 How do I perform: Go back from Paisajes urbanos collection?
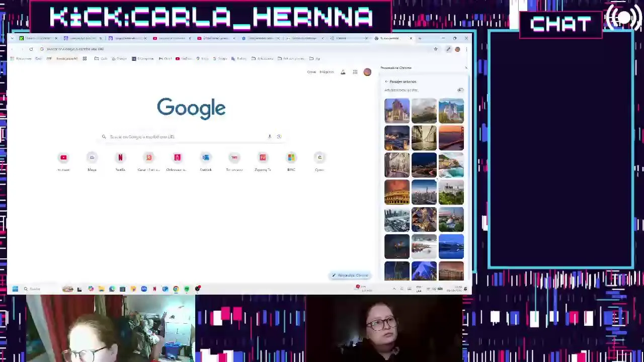point(386,81)
